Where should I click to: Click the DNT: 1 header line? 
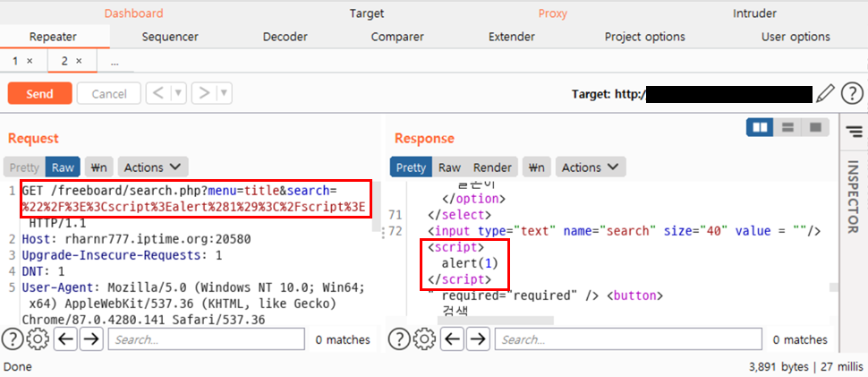click(43, 272)
